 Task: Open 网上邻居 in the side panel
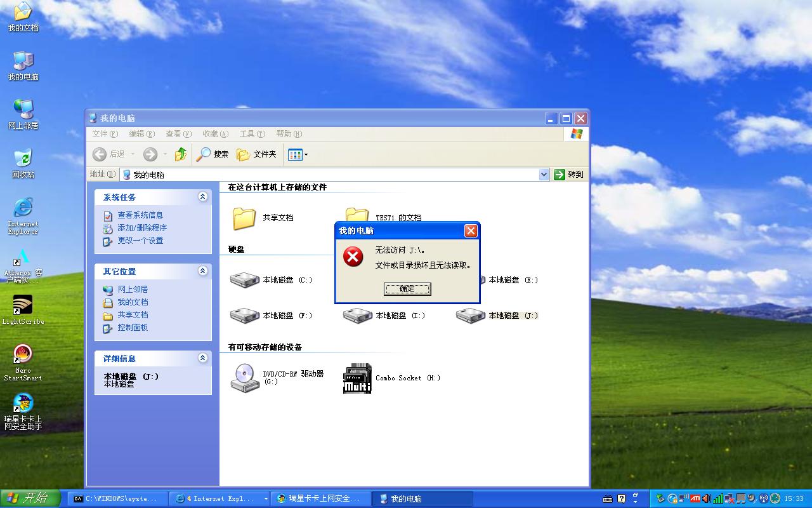pos(133,290)
